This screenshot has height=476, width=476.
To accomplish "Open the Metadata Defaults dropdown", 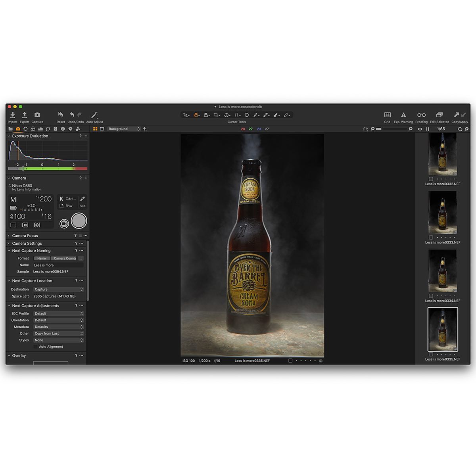I will (x=58, y=327).
